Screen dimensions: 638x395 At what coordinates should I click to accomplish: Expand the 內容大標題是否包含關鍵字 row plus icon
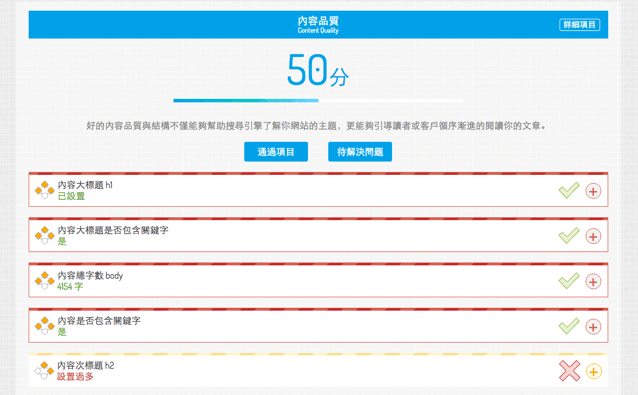(x=593, y=236)
